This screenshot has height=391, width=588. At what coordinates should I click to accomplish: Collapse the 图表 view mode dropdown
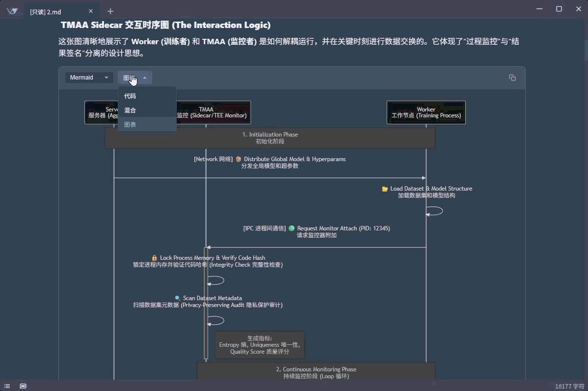click(135, 78)
